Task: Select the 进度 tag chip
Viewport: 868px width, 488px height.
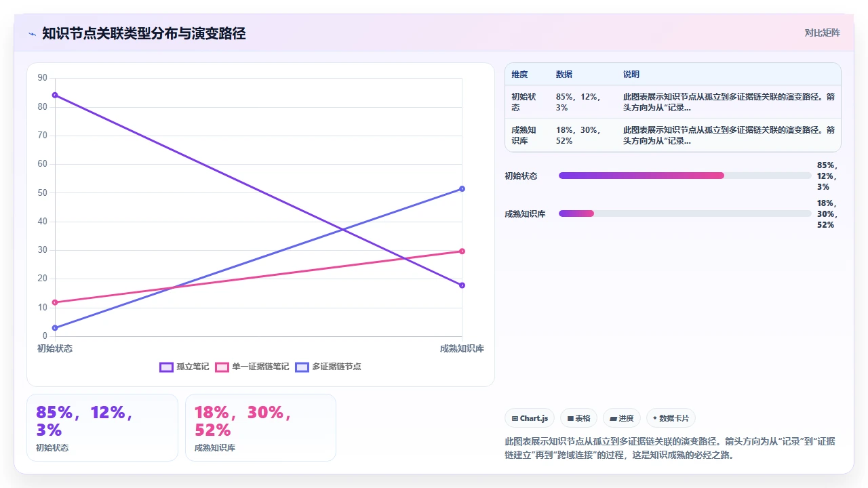Action: pyautogui.click(x=622, y=418)
